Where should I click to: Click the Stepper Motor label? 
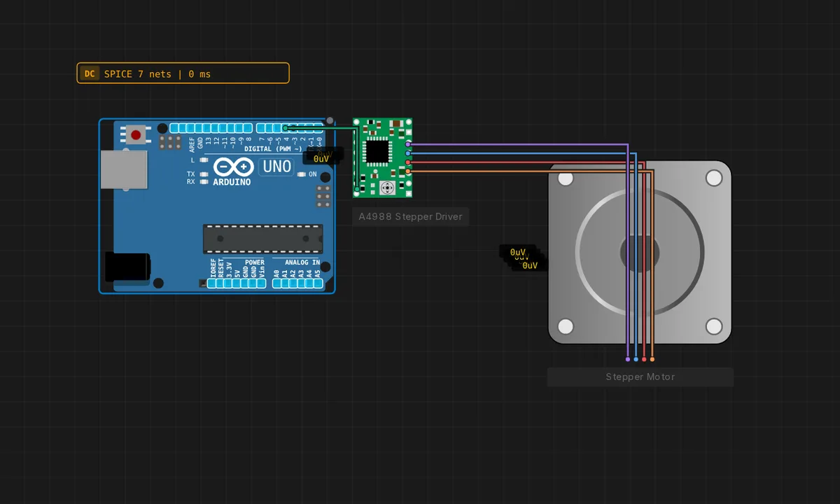[x=640, y=377]
